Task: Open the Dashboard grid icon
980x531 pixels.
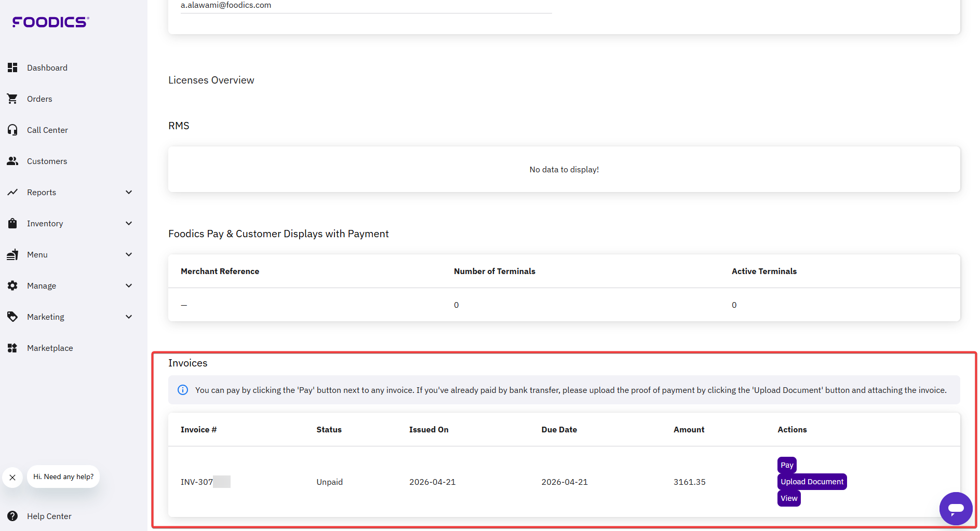Action: [12, 67]
